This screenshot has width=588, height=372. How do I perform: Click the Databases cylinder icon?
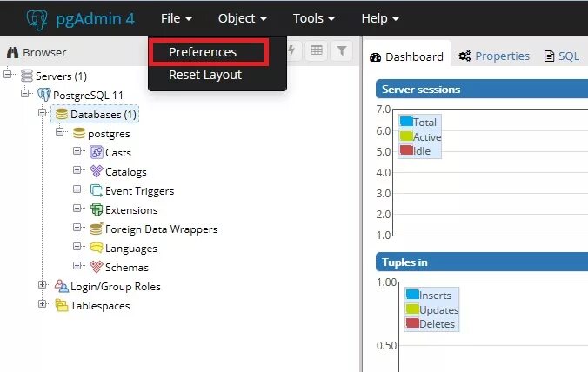click(x=62, y=114)
